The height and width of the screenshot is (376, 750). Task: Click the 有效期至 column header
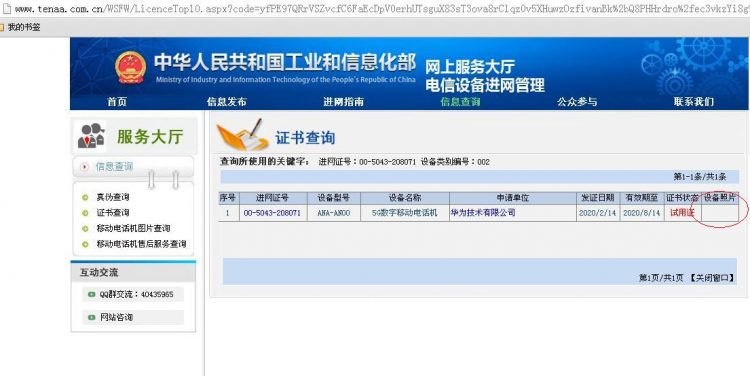coord(641,198)
